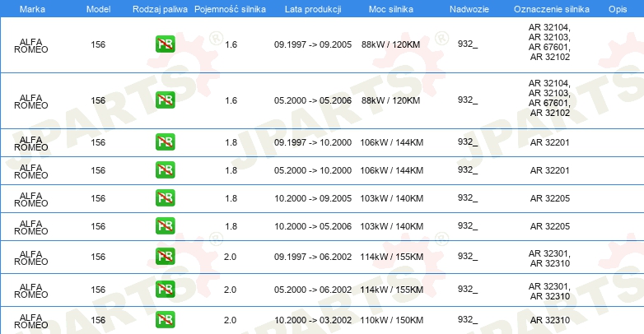Select the lone AR 32310 engine code cell

click(x=549, y=320)
